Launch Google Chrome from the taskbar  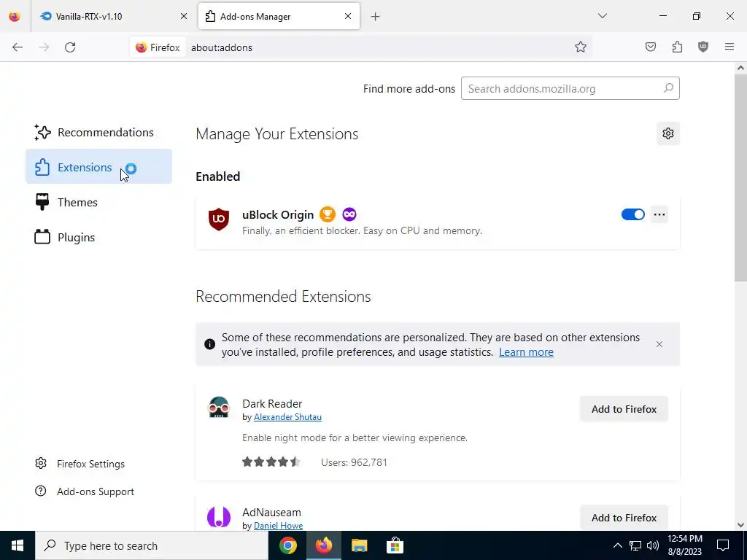pyautogui.click(x=287, y=545)
